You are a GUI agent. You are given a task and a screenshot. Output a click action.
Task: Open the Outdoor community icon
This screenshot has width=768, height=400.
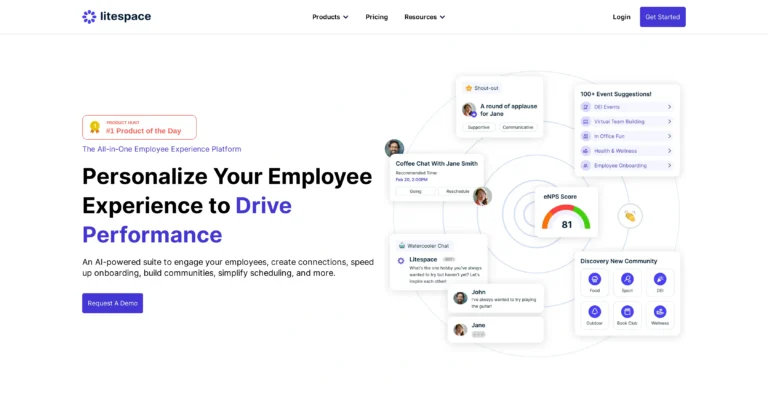pyautogui.click(x=595, y=313)
